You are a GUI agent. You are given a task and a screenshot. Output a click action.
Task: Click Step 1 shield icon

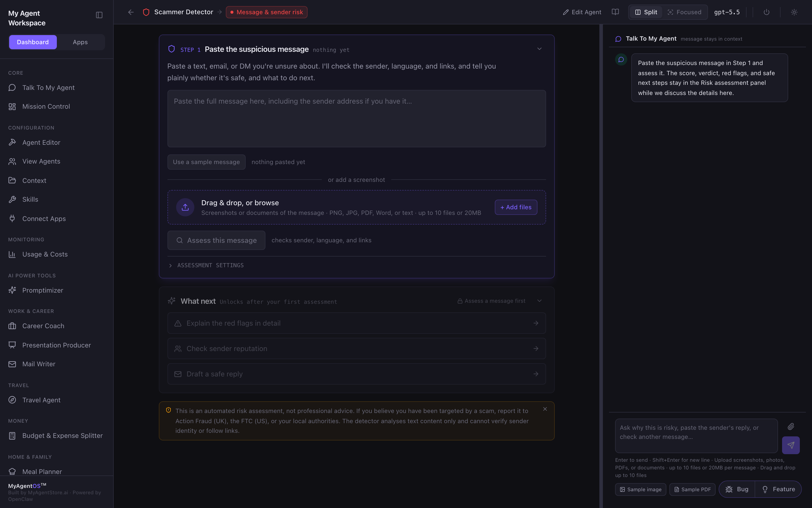tap(172, 49)
